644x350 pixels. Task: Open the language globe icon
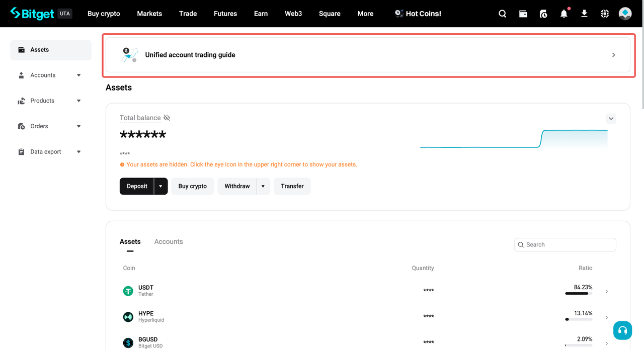click(605, 14)
